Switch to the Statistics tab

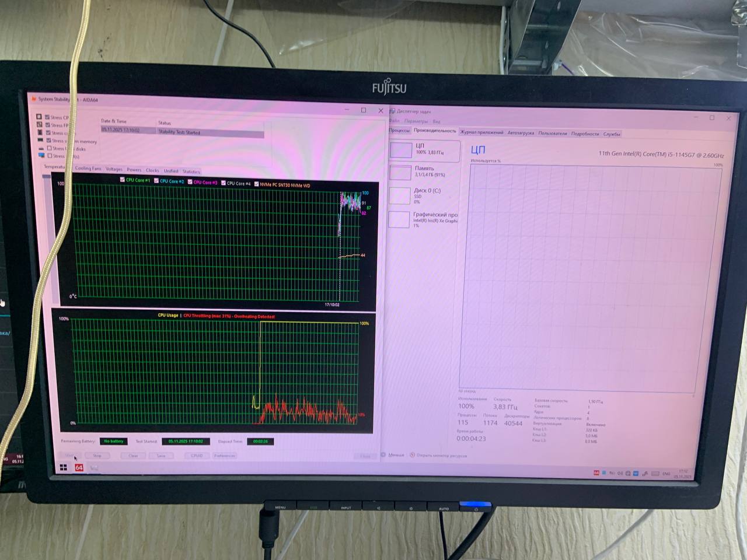pos(191,171)
